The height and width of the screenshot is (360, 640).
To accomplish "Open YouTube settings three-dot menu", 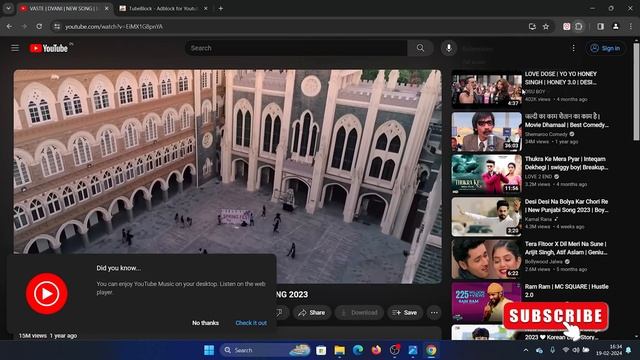I will click(x=573, y=48).
